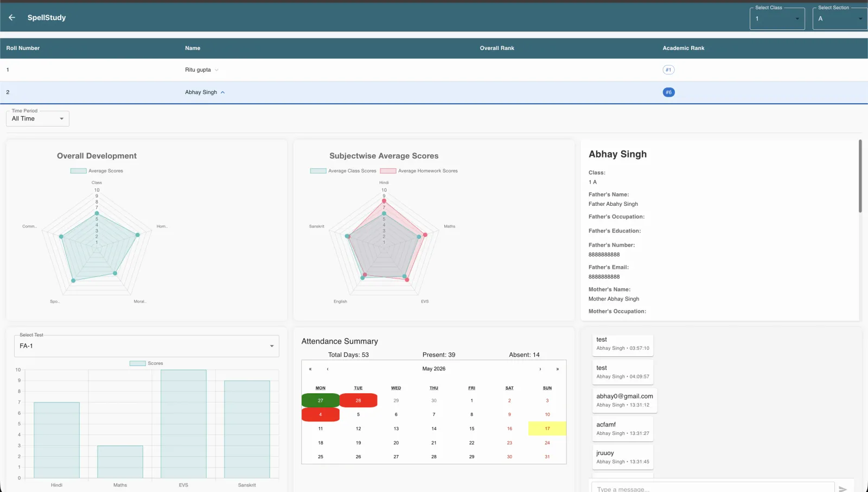Click the Abhay Singh name in table row
This screenshot has height=492, width=868.
201,92
